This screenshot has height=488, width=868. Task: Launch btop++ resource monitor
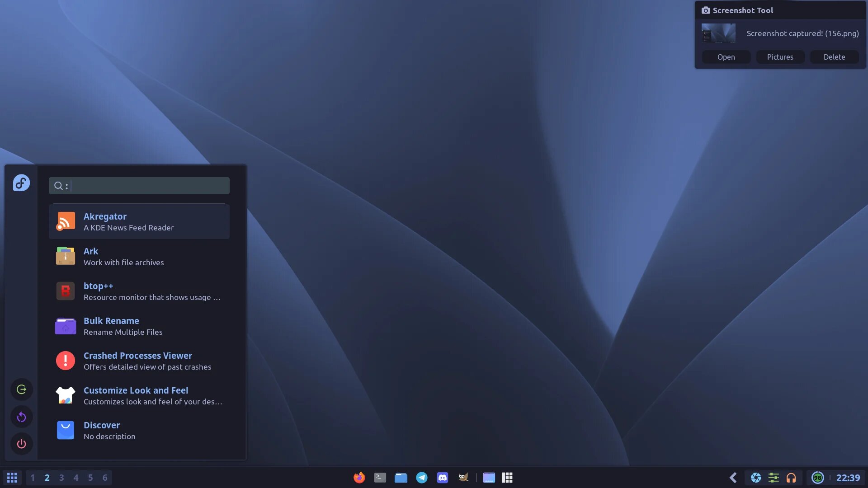pos(139,291)
